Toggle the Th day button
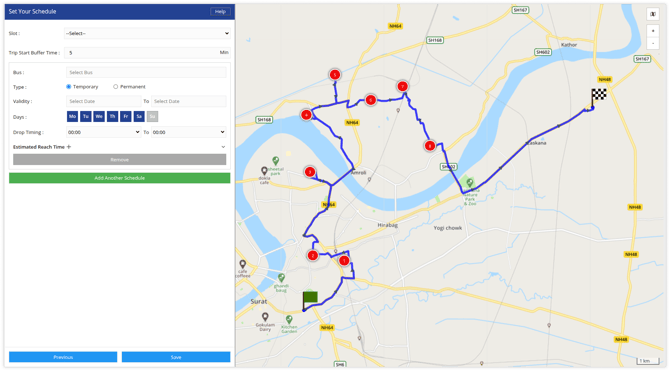 [112, 116]
